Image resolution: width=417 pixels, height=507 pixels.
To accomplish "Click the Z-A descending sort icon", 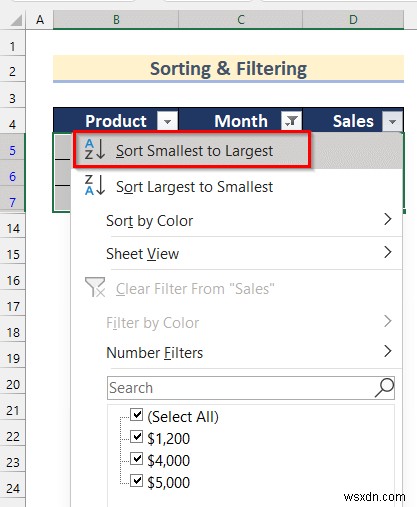I will coord(95,185).
